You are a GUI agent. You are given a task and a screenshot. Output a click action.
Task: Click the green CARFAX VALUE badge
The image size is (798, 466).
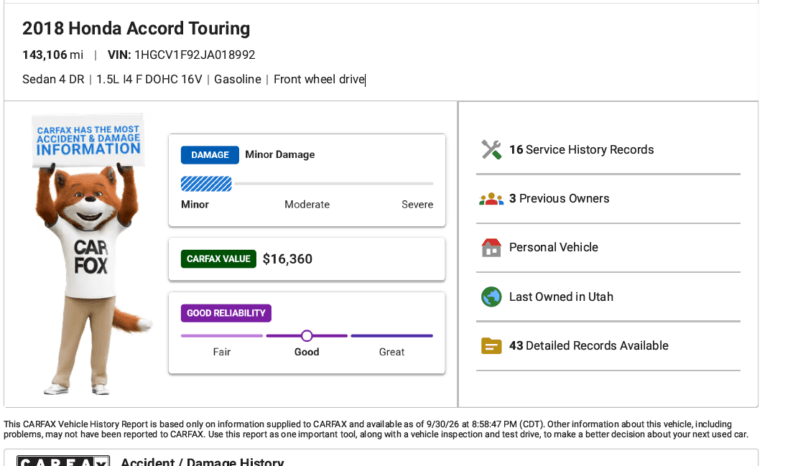(218, 259)
